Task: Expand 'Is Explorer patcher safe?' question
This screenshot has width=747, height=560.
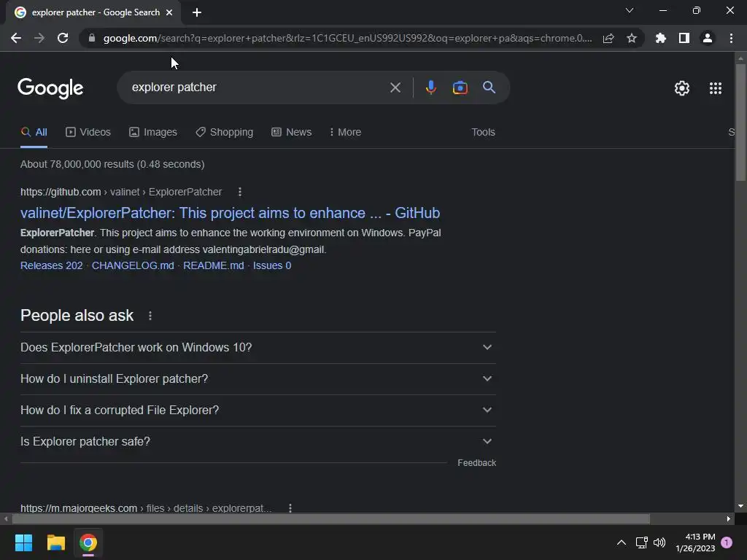Action: 258,441
